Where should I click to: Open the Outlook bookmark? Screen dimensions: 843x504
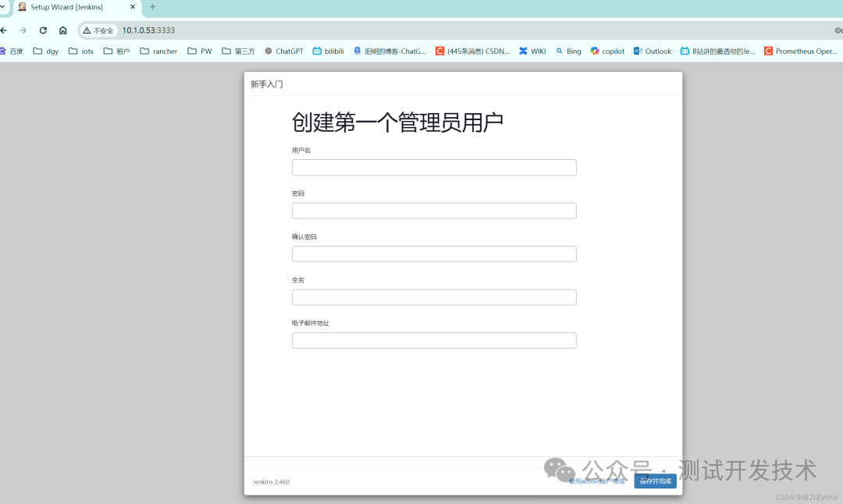(653, 51)
